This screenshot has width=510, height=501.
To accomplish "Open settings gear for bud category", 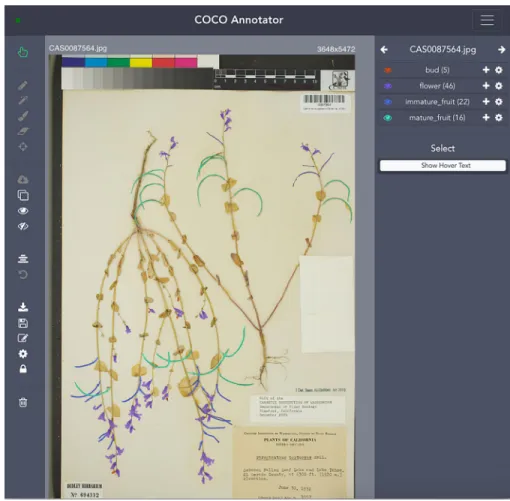I will pyautogui.click(x=499, y=70).
